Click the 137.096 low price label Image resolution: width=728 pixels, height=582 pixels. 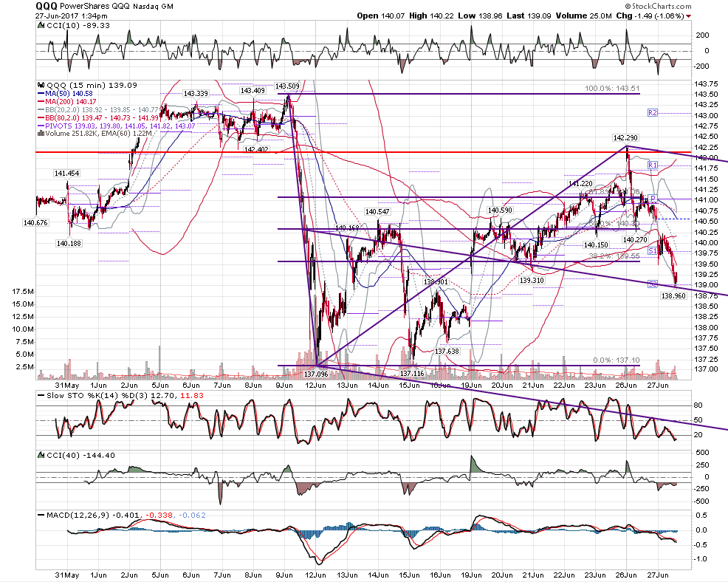[316, 374]
